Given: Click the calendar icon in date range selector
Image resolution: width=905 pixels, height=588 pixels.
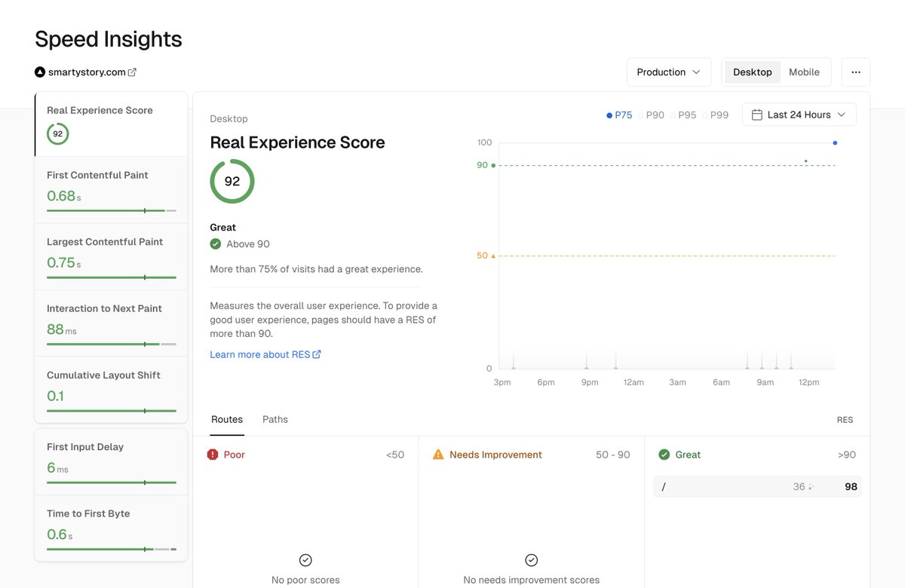Looking at the screenshot, I should click(x=756, y=115).
